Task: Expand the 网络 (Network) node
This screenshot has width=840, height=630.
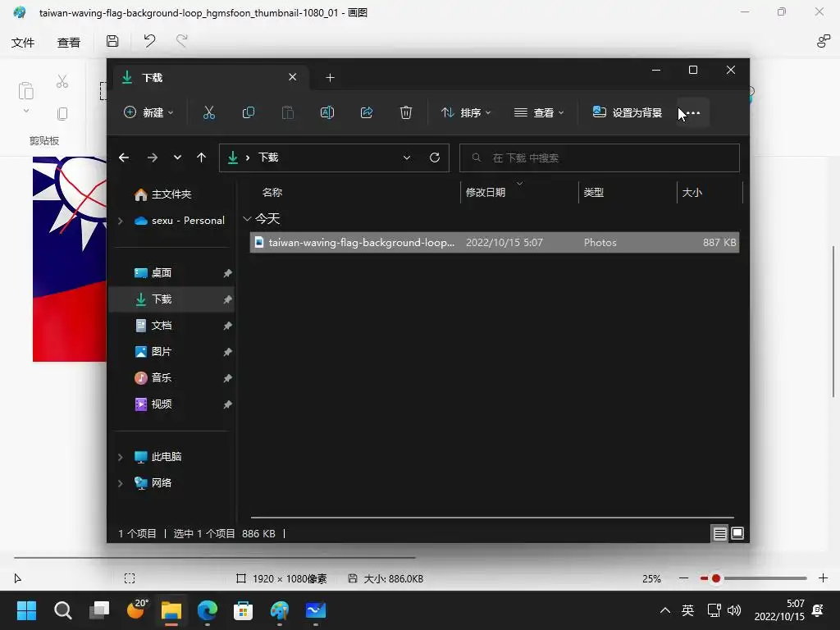Action: [121, 483]
